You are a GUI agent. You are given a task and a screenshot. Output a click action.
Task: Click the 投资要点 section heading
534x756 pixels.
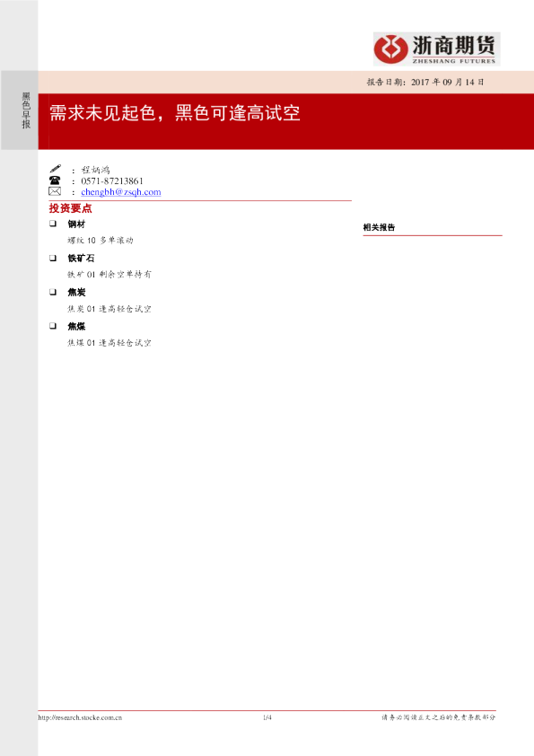pyautogui.click(x=70, y=208)
